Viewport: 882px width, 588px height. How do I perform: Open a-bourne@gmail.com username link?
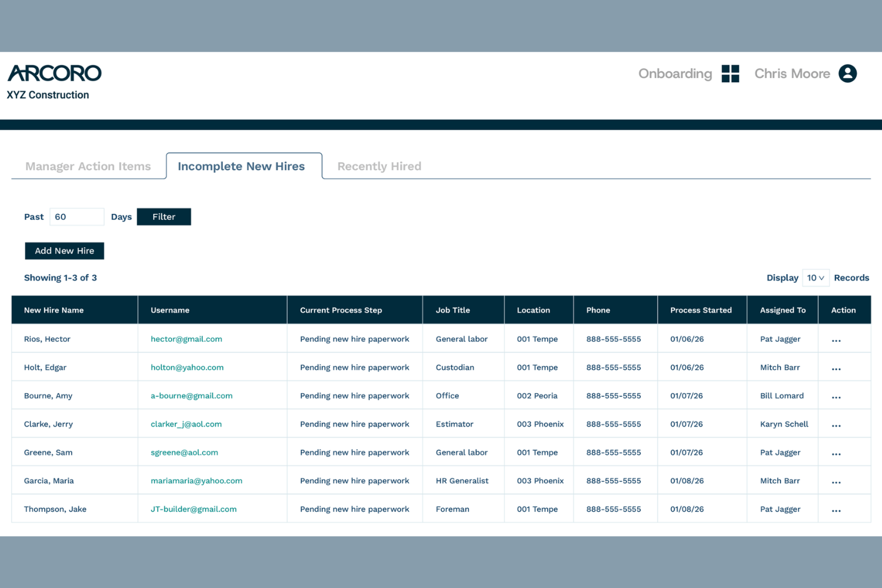[x=191, y=396]
